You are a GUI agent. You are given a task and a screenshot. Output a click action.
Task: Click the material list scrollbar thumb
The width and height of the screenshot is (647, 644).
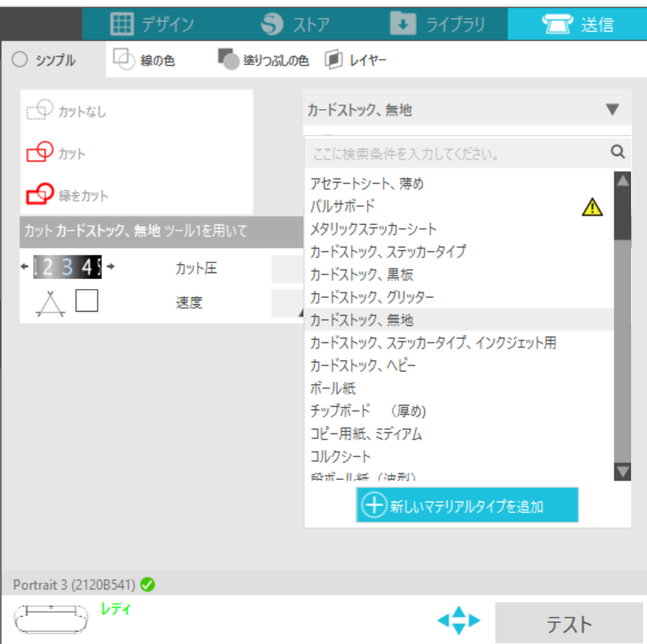pyautogui.click(x=623, y=215)
